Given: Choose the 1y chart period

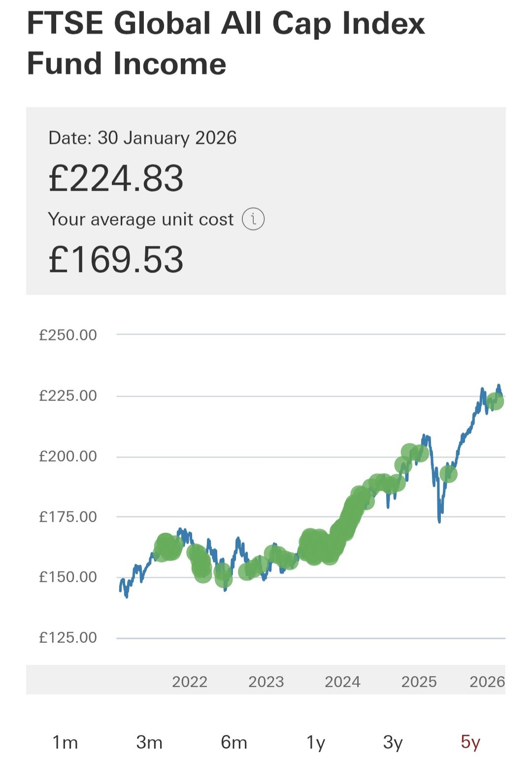Looking at the screenshot, I should click(x=316, y=742).
